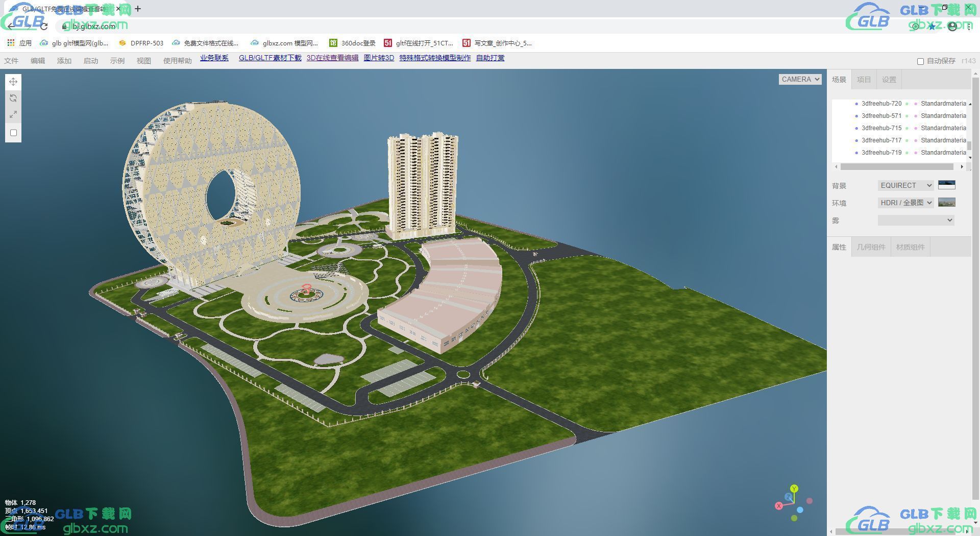The height and width of the screenshot is (536, 980).
Task: Select the scale tool icon
Action: [x=13, y=114]
